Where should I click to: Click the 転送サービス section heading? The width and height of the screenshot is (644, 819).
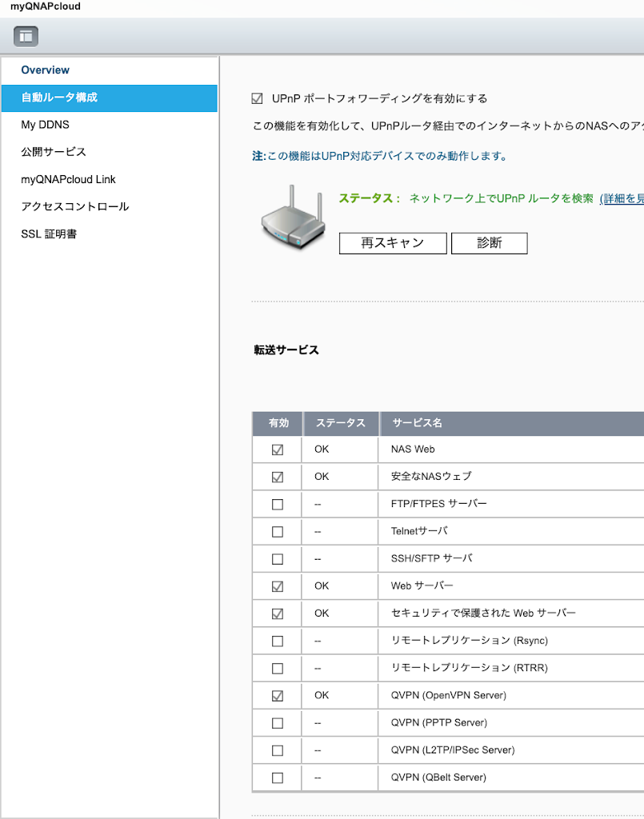pyautogui.click(x=286, y=350)
